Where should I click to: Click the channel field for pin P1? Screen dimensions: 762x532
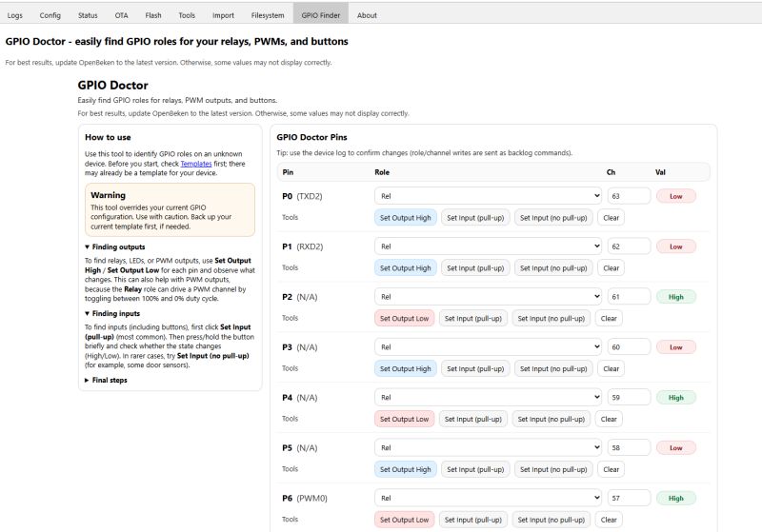pos(629,246)
